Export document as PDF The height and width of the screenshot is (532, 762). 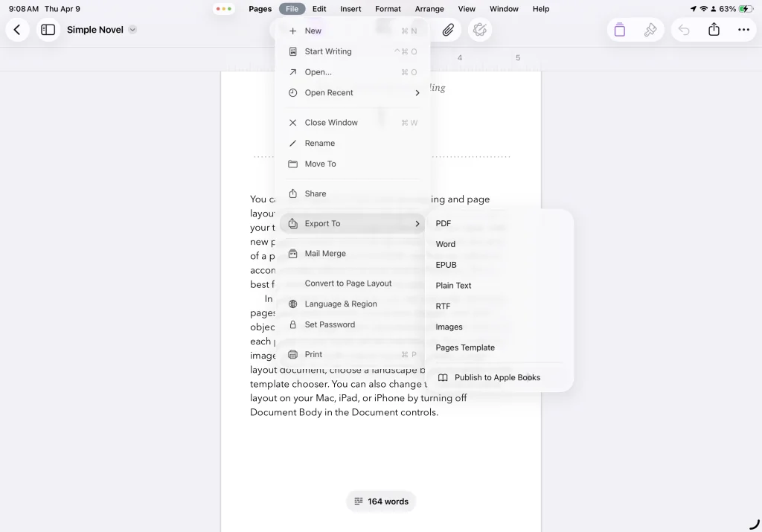point(499,223)
